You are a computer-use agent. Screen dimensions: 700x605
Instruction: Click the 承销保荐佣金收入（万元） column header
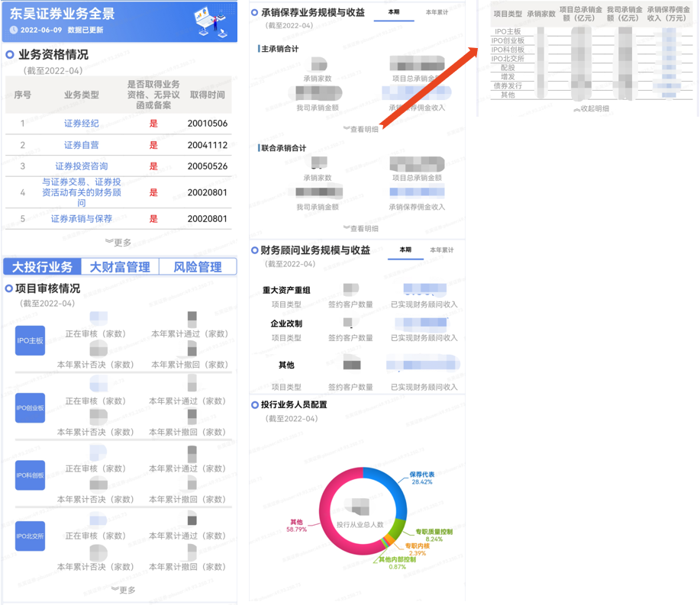668,14
